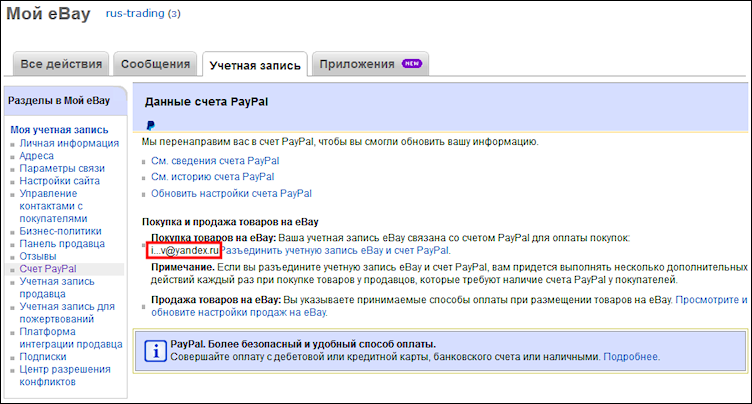Click the i...v@yandex.ru email text
Image resolution: width=752 pixels, height=404 pixels.
[x=184, y=250]
